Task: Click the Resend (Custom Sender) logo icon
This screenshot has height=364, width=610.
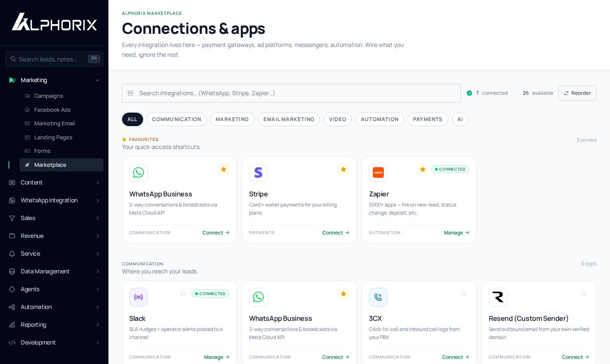Action: click(498, 297)
